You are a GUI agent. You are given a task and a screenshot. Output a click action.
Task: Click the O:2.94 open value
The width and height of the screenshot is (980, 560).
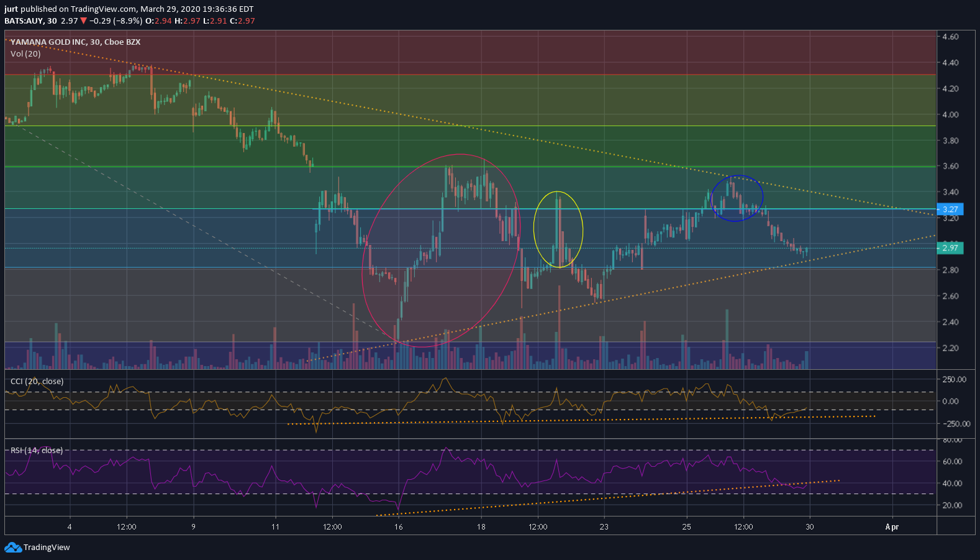coord(158,21)
